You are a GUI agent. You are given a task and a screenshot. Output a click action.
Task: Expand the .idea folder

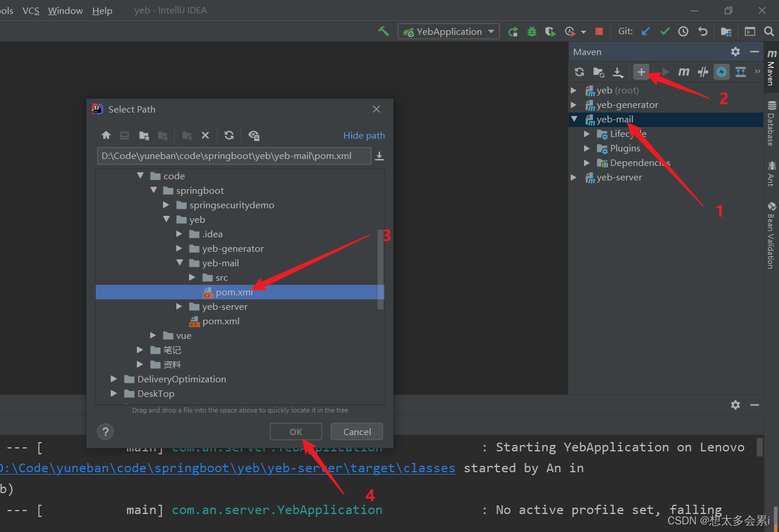pos(179,234)
